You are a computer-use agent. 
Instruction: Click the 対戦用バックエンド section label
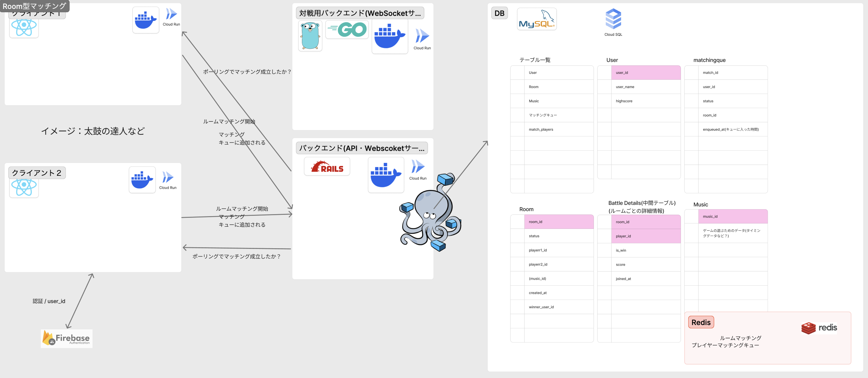tap(360, 13)
